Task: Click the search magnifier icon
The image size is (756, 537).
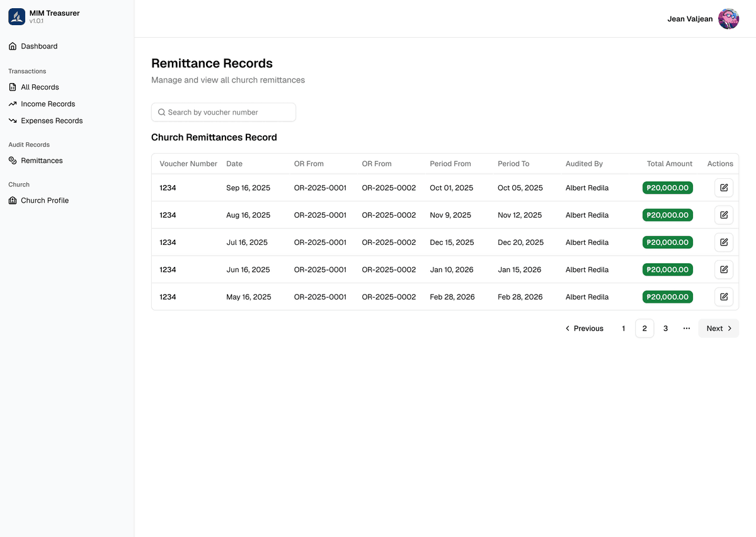Action: tap(163, 112)
